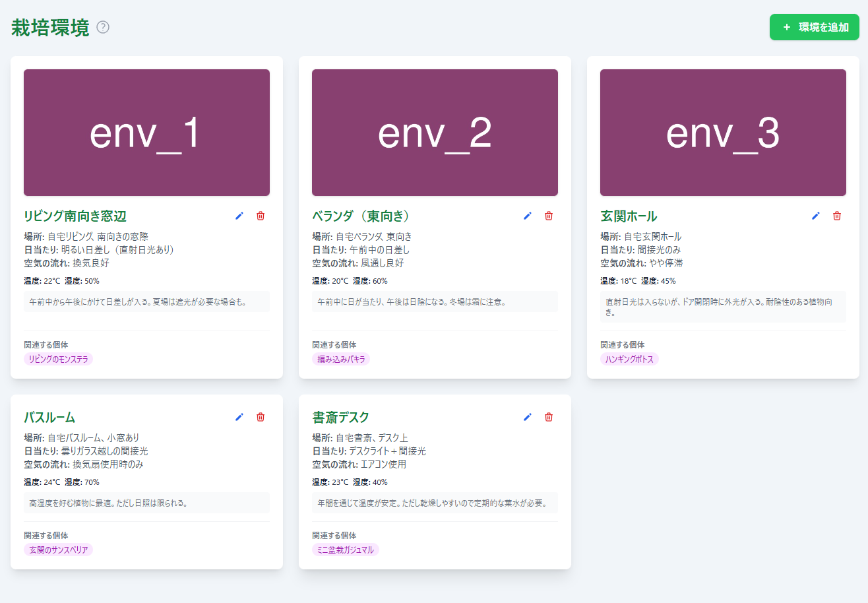This screenshot has width=868, height=603.
Task: Edit the 書斎デスク environment
Action: [x=528, y=417]
